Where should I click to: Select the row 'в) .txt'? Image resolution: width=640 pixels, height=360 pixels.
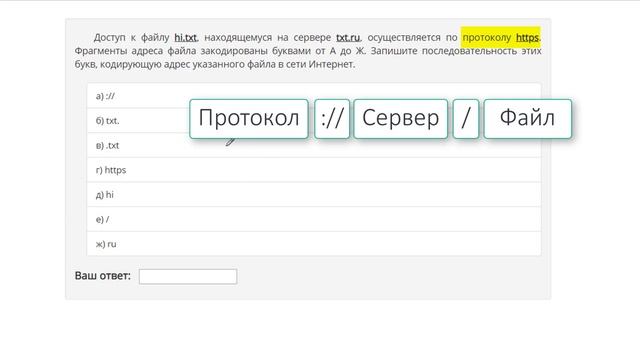314,145
